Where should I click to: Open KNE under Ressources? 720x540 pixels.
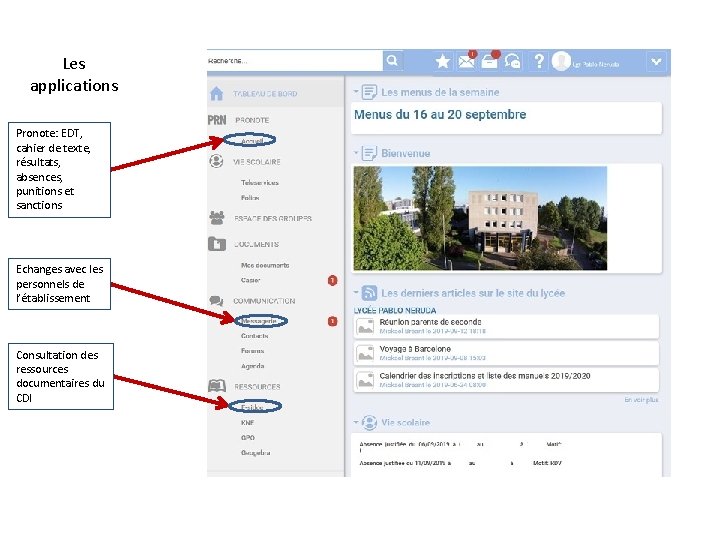248,422
